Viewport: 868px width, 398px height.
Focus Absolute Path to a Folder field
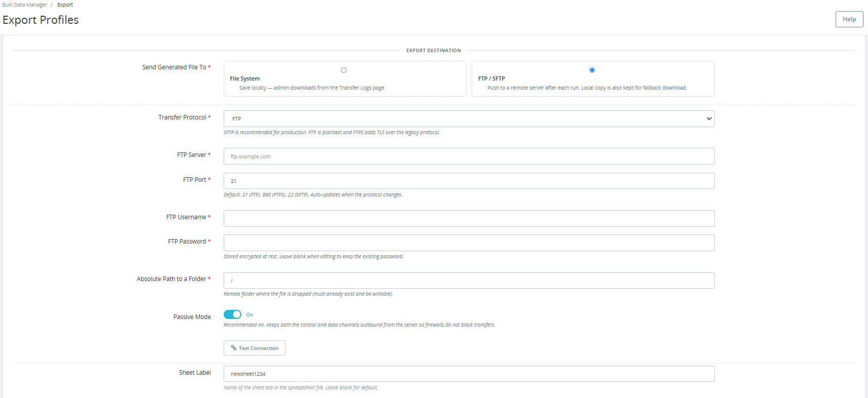click(469, 281)
